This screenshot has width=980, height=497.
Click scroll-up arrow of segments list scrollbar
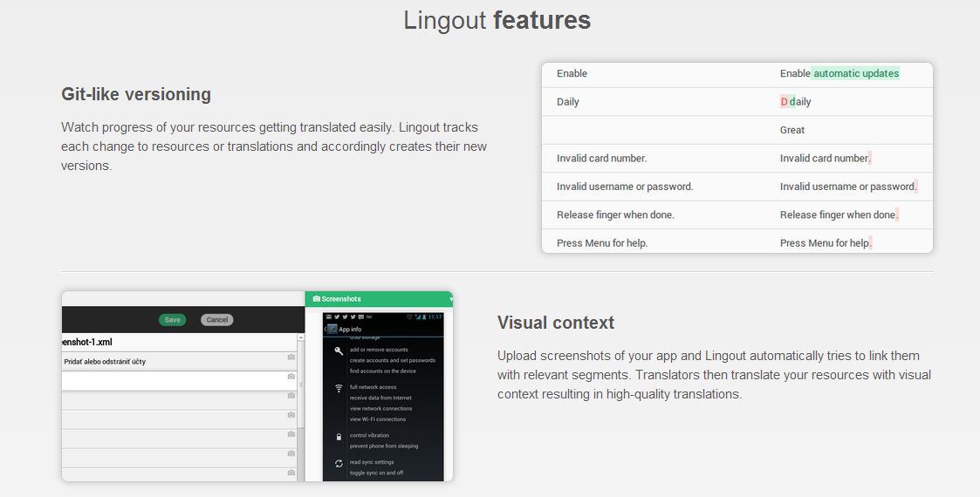pyautogui.click(x=301, y=337)
